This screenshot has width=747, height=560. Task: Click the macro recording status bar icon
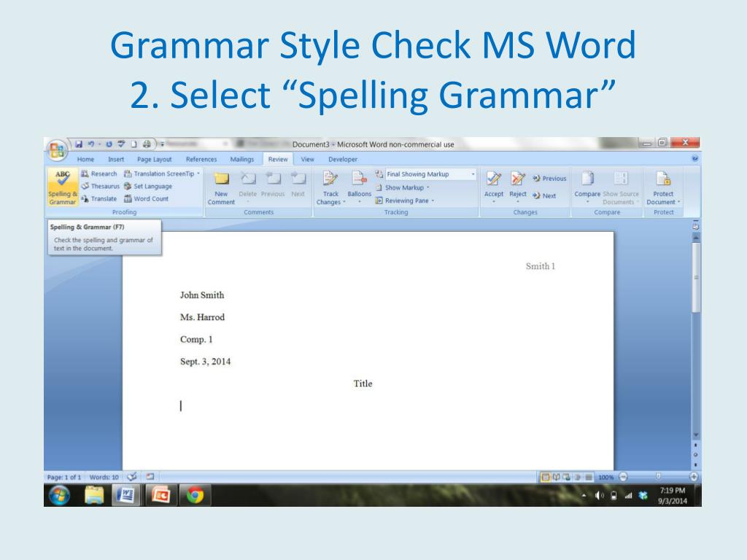click(x=150, y=477)
